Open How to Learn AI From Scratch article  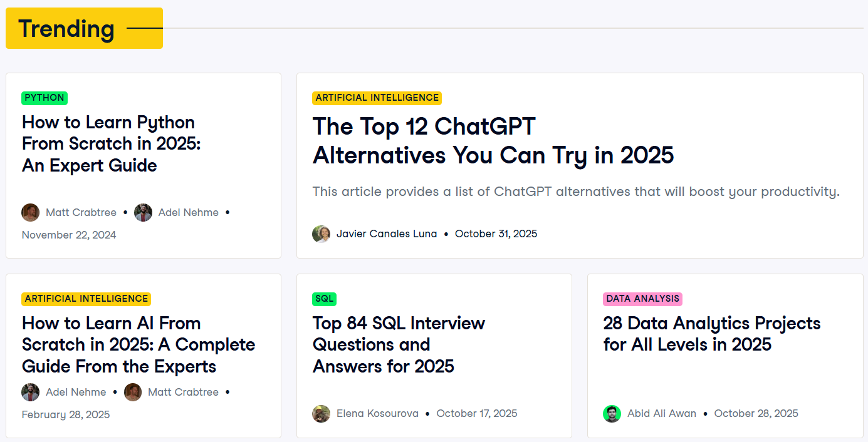coord(138,344)
